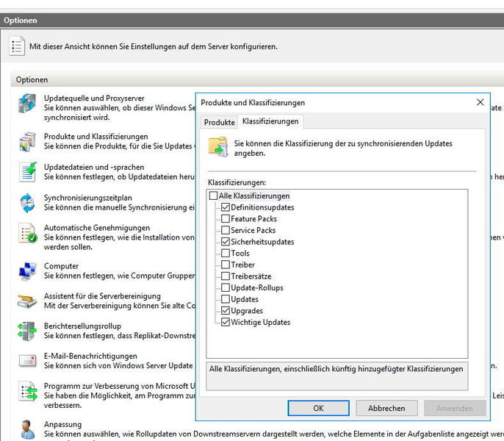Click the folder icon in the dialog
The image size is (504, 441).
pos(218,147)
